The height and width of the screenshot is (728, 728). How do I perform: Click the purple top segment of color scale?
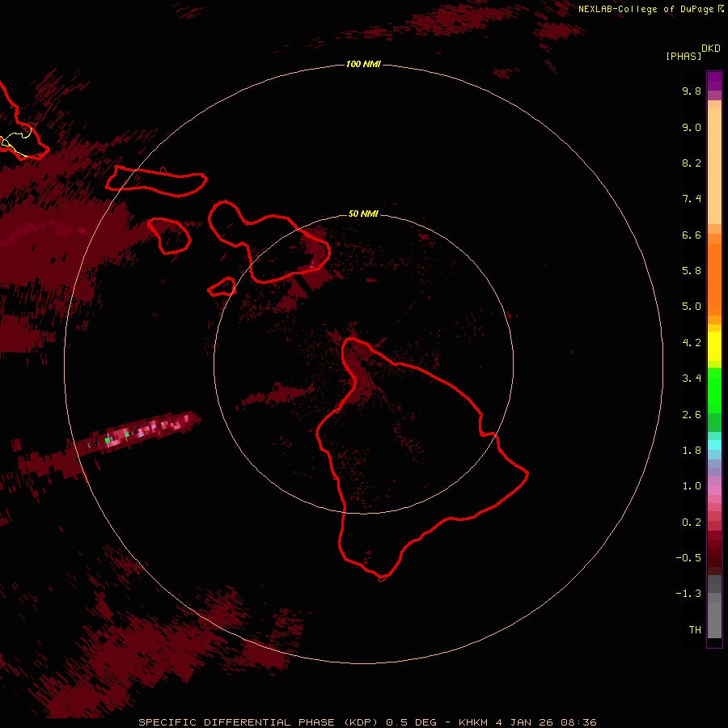click(x=714, y=81)
